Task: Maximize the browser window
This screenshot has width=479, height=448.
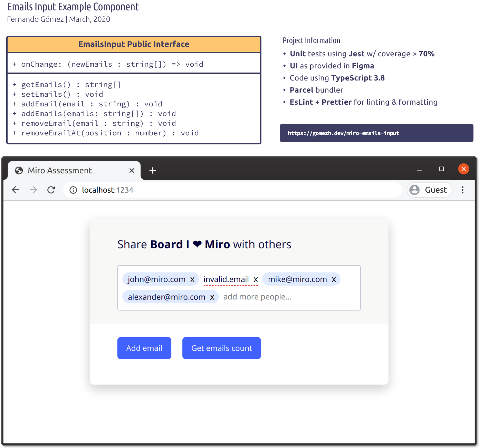Action: tap(441, 169)
